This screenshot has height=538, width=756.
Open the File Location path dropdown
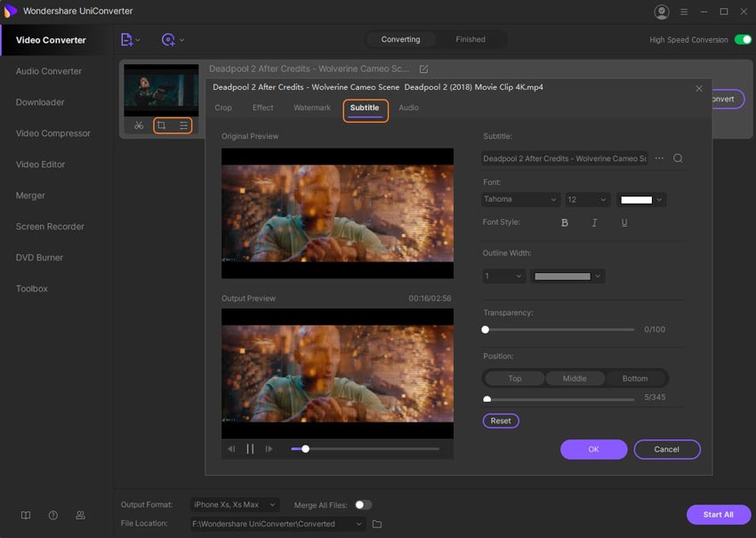[x=278, y=524]
